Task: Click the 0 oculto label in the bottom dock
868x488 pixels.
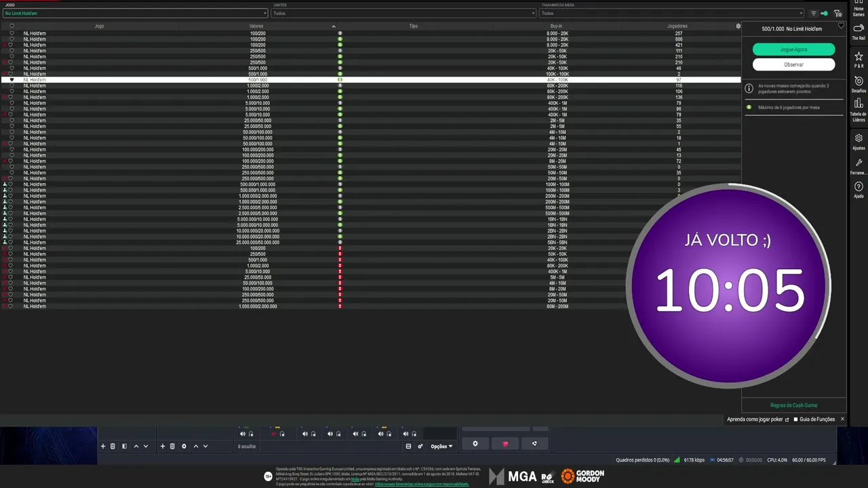Action: (x=246, y=447)
